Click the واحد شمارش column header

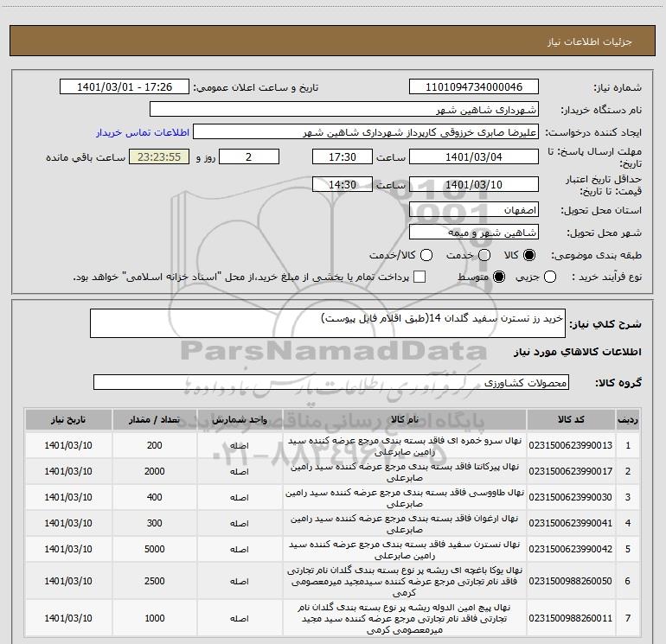tap(240, 419)
